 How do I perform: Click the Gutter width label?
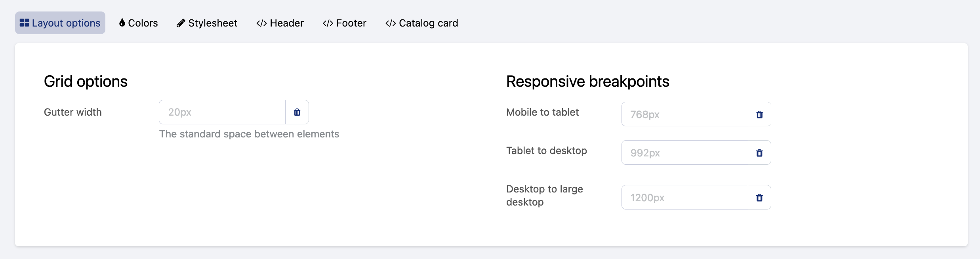[73, 112]
